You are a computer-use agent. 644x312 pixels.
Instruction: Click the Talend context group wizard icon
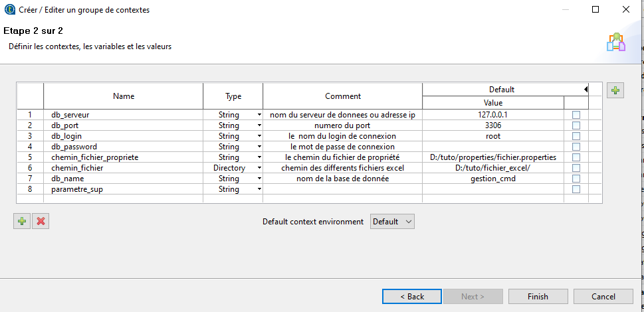point(616,42)
